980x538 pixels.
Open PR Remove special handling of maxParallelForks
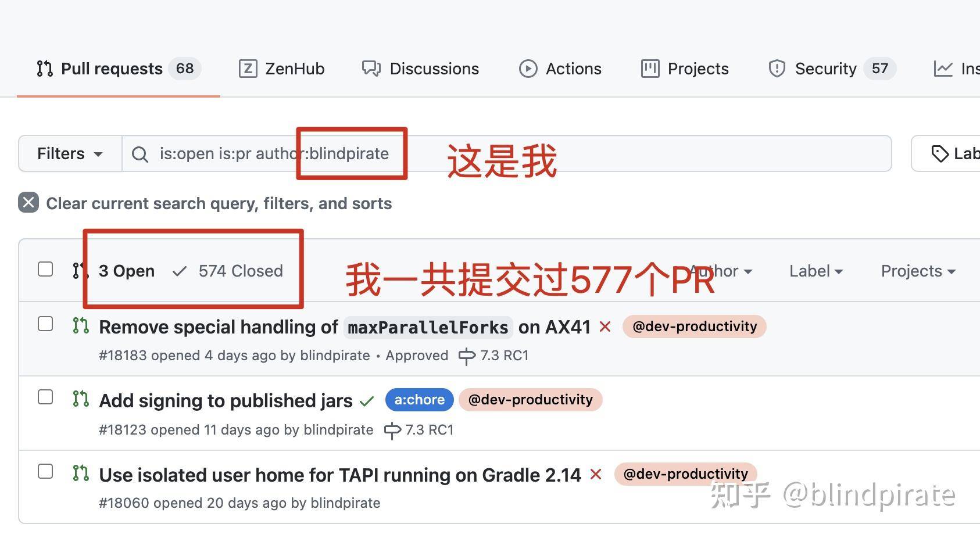[x=345, y=327]
